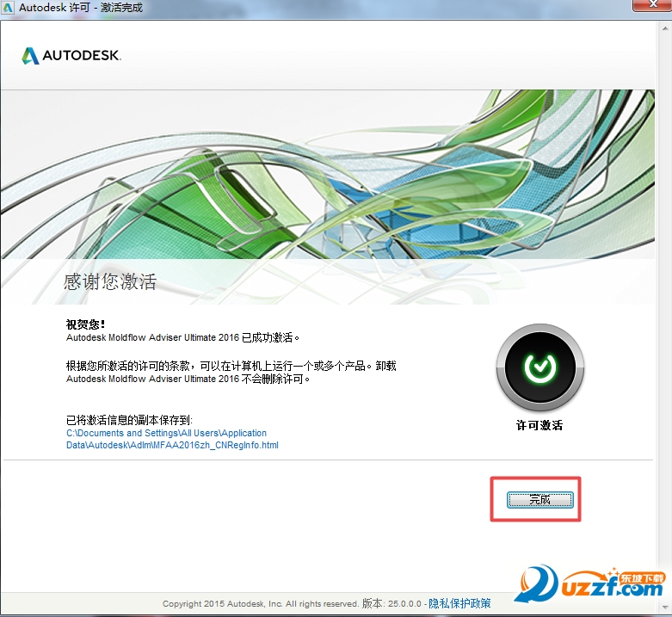Click the 祝贺您! text
Image resolution: width=672 pixels, height=617 pixels.
point(85,324)
